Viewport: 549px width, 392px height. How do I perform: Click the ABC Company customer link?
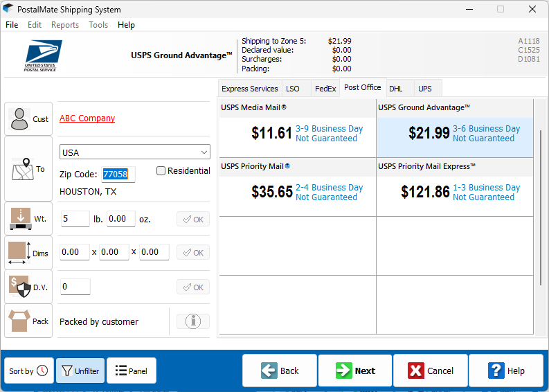pyautogui.click(x=87, y=118)
